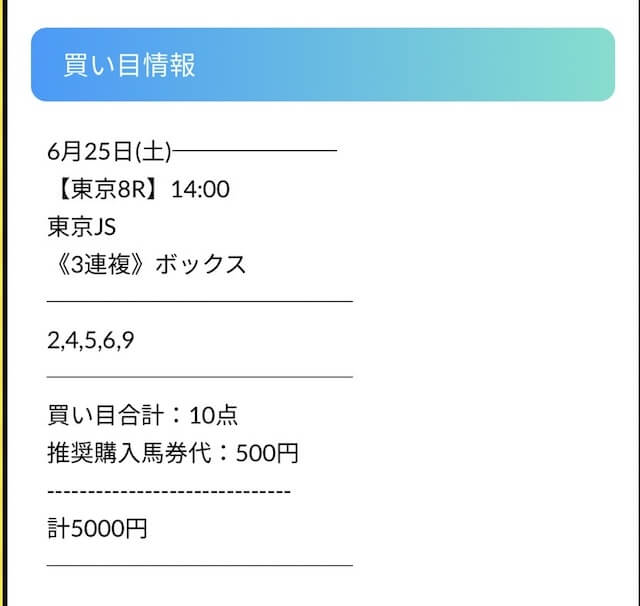Click the 買い目情報 title text

click(x=129, y=65)
